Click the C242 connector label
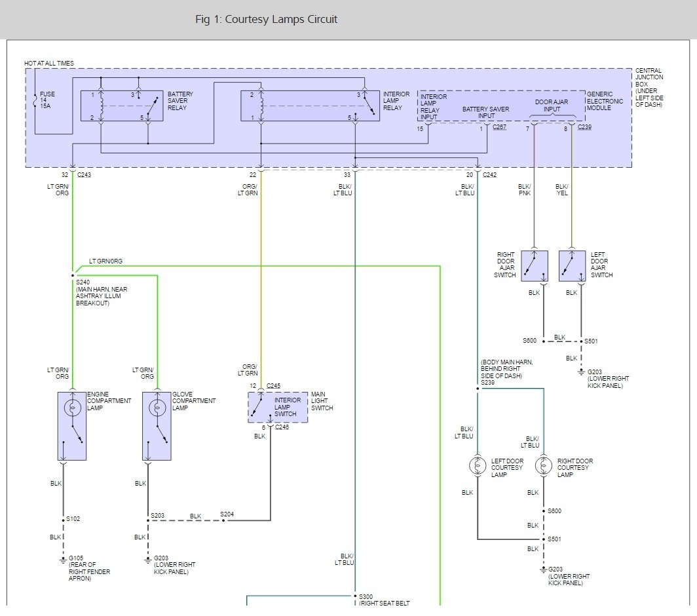The width and height of the screenshot is (697, 616). point(490,175)
